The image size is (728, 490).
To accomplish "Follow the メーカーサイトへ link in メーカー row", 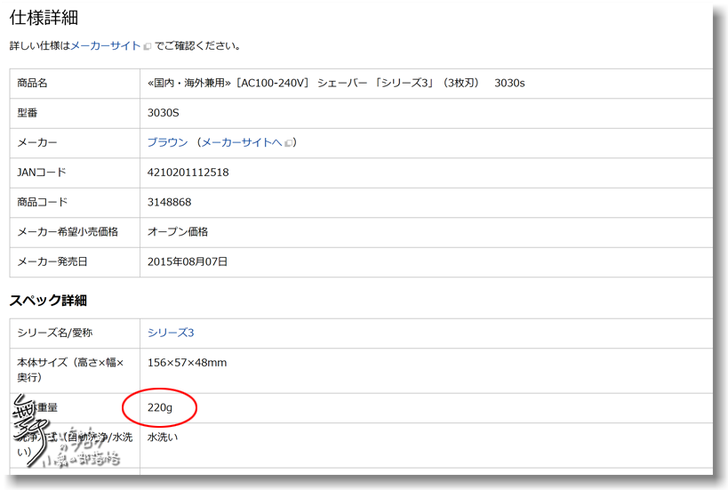I will click(x=241, y=142).
